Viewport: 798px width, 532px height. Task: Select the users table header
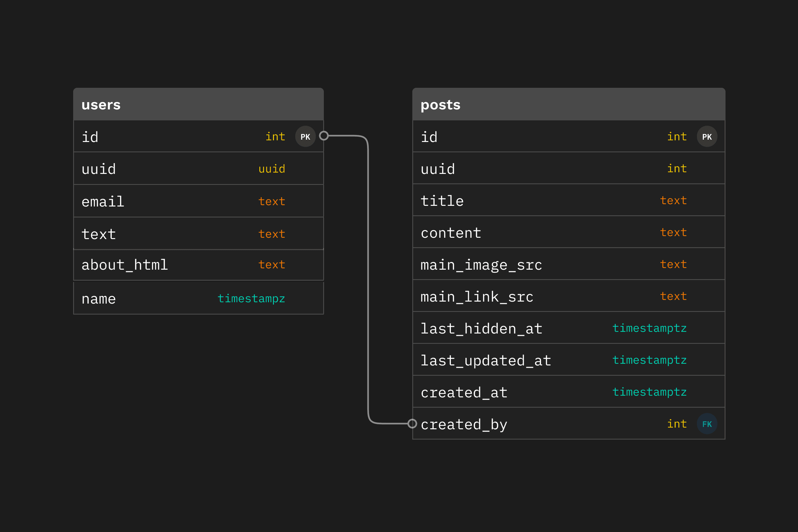coord(198,104)
